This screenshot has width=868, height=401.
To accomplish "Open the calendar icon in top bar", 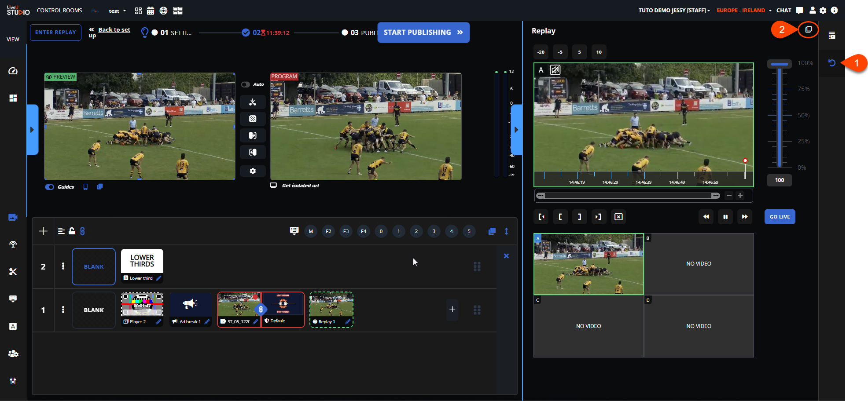I will click(x=151, y=11).
